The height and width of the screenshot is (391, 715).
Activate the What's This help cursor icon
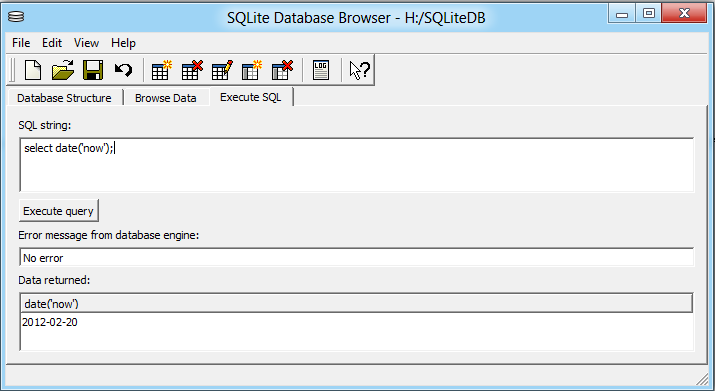pyautogui.click(x=359, y=70)
